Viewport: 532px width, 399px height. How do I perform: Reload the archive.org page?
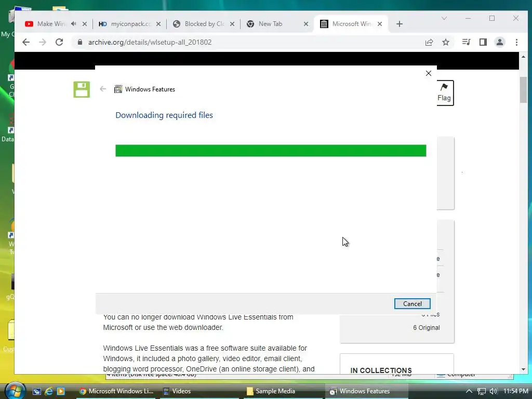pos(59,42)
